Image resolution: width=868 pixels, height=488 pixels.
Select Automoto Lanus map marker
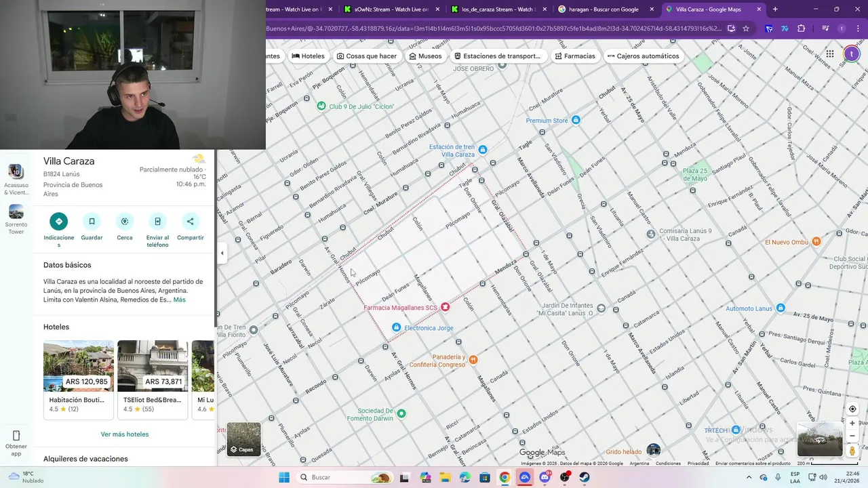click(781, 308)
